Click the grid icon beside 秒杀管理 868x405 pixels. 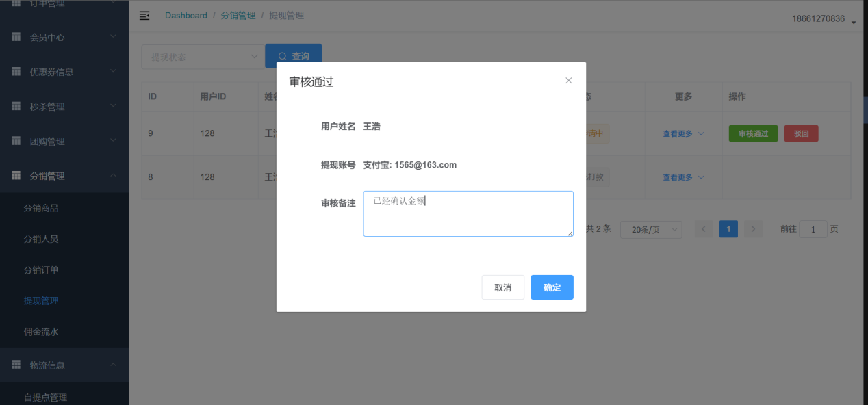click(16, 107)
